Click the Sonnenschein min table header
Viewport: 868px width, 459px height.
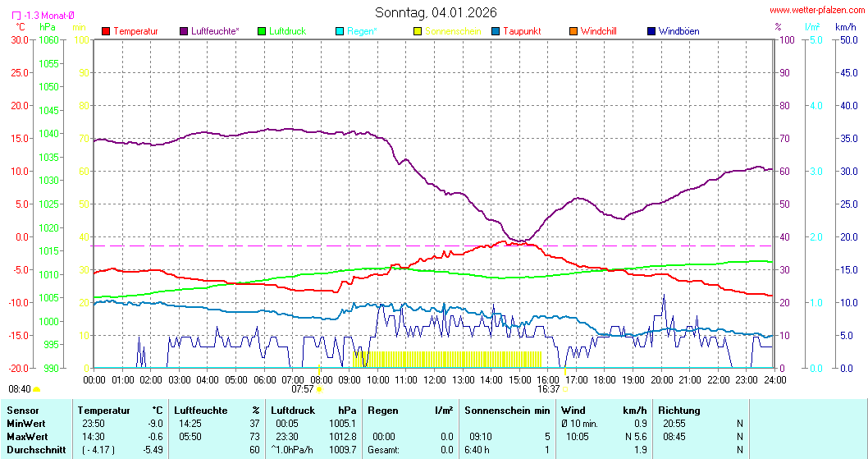coord(506,411)
